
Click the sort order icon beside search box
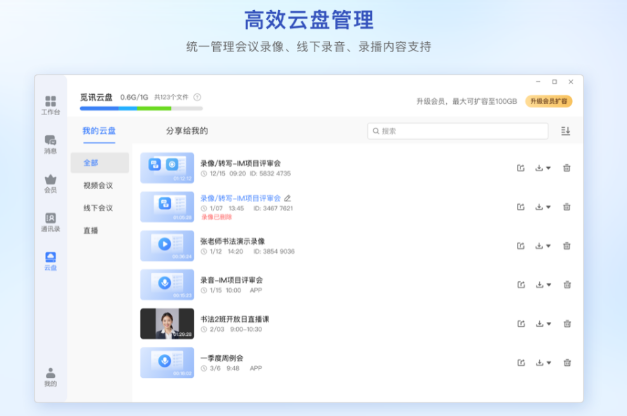coord(565,131)
